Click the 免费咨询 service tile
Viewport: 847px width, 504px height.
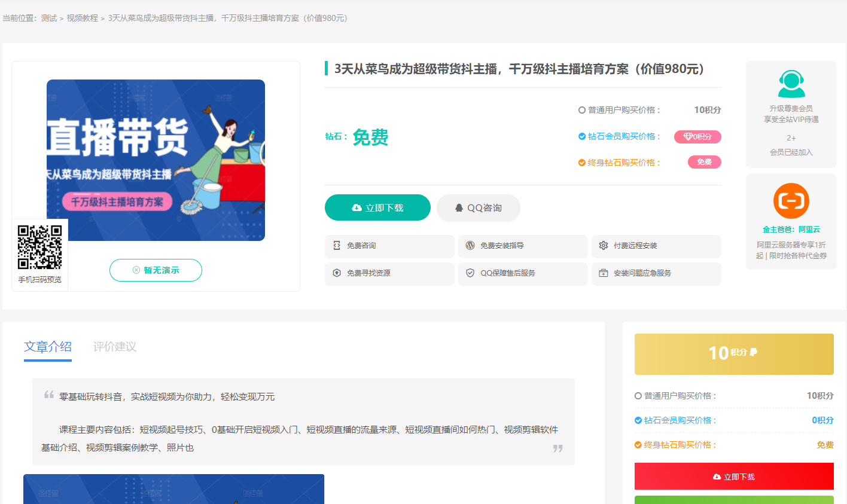coord(389,246)
